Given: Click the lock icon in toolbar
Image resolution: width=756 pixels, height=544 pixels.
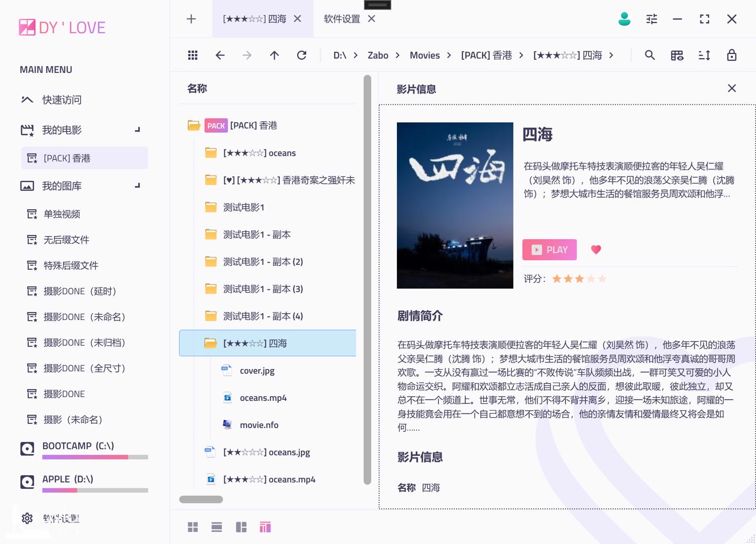Looking at the screenshot, I should [x=732, y=55].
